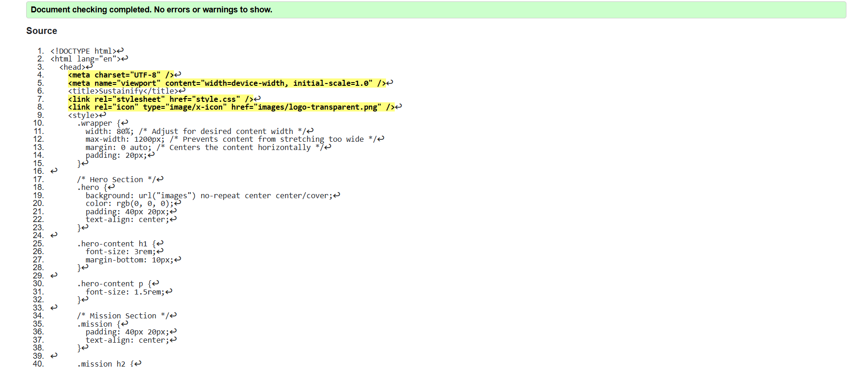Click the html lang="en" line
The image size is (868, 367).
pos(89,59)
